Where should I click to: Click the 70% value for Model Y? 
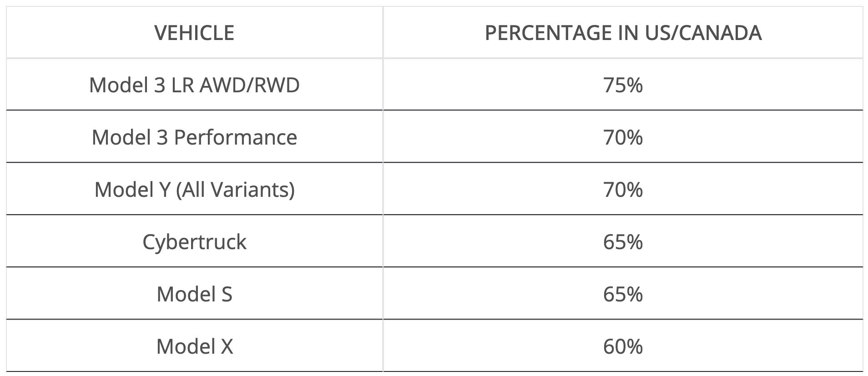[623, 189]
